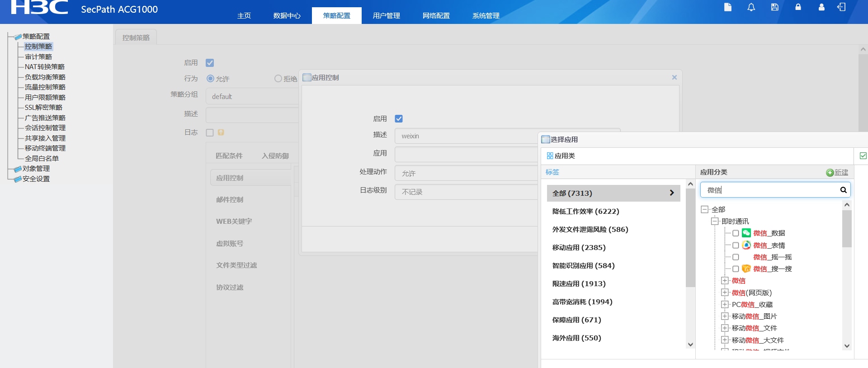Expand the PC微信_收藏 tree node

click(x=725, y=304)
